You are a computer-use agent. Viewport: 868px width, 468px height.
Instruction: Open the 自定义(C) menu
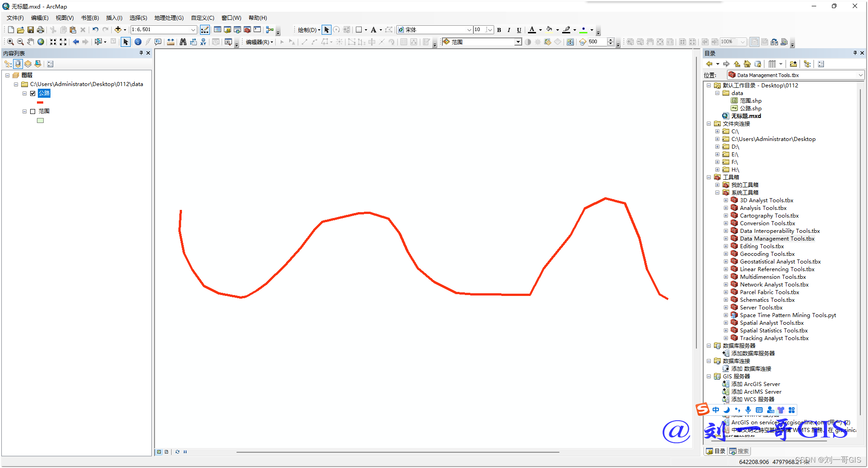(x=202, y=18)
